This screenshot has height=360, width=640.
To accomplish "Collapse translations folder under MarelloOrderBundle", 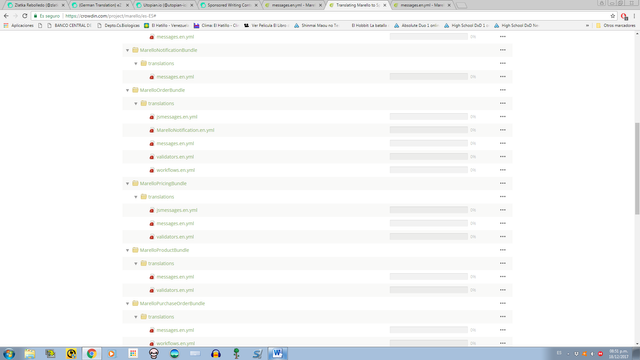I will [136, 104].
